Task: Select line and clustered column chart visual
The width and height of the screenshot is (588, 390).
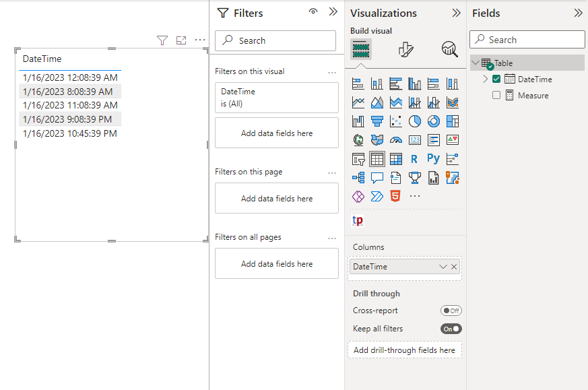Action: (434, 102)
